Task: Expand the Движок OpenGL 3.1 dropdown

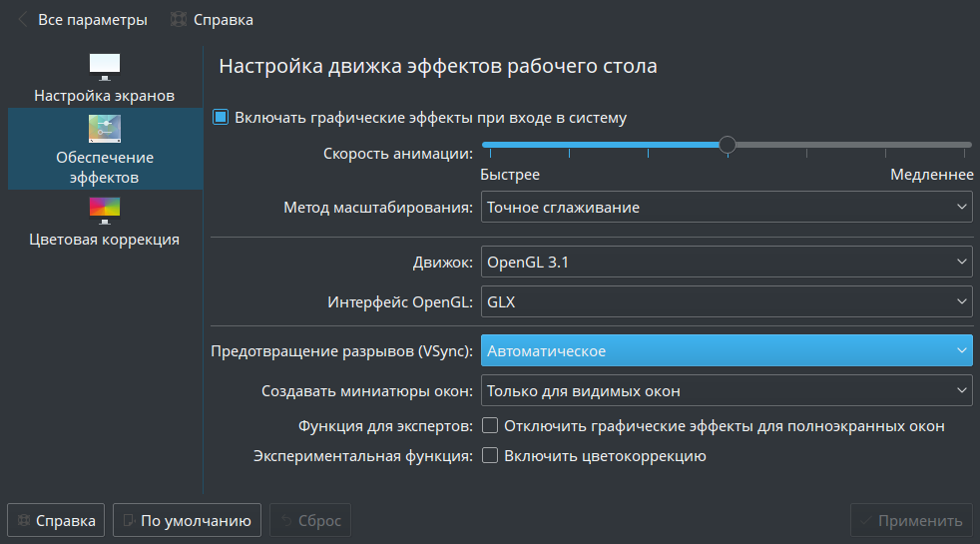Action: point(727,264)
